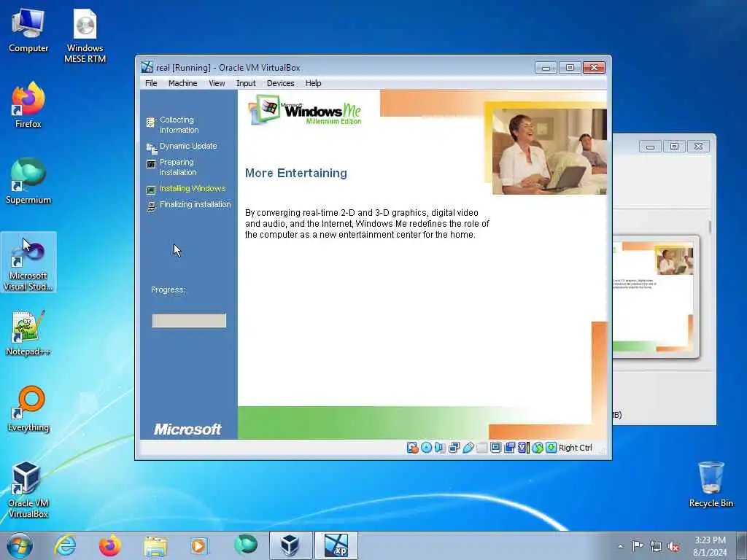Open the Machine menu
Viewport: 747px width, 560px height.
(182, 83)
